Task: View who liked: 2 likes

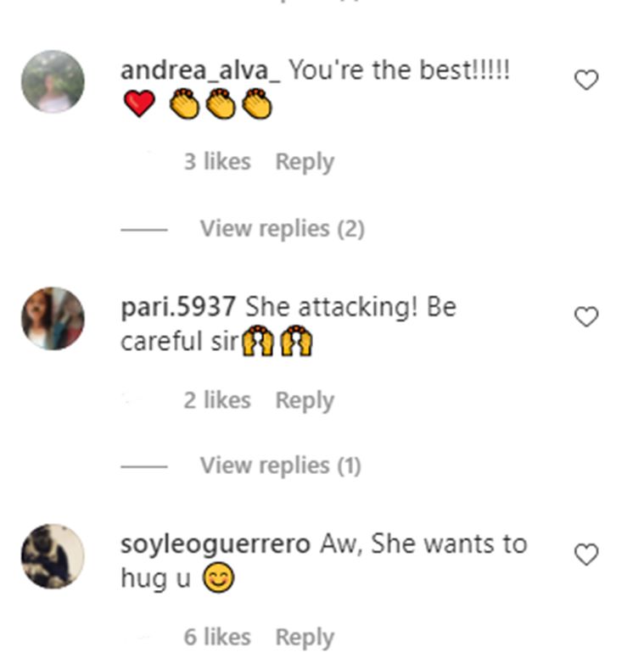Action: [x=217, y=400]
